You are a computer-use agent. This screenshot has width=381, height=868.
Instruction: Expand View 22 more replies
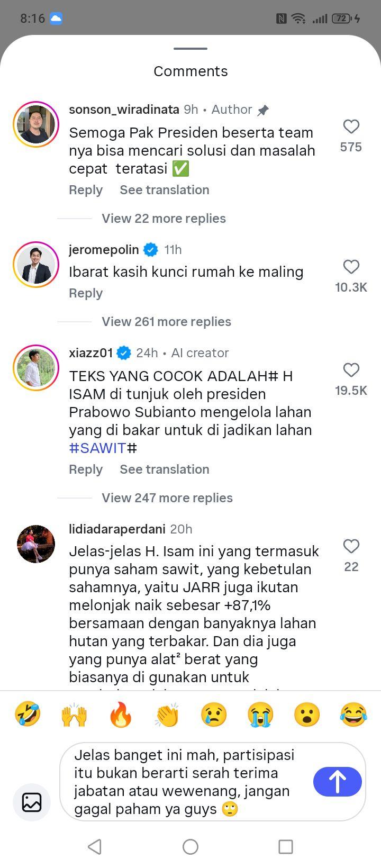coord(164,219)
